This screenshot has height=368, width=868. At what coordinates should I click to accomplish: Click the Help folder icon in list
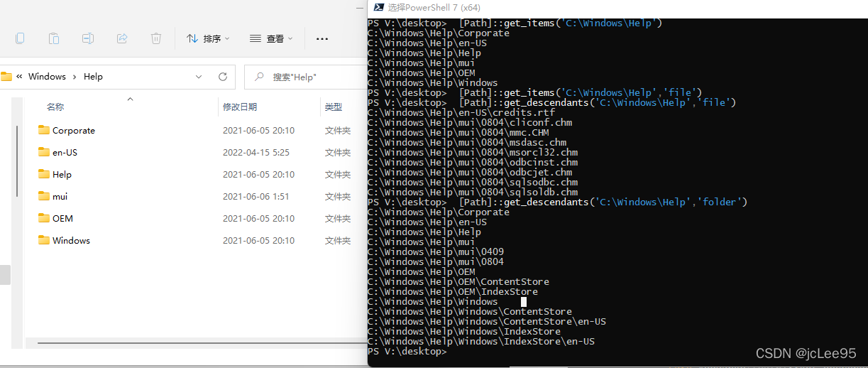click(x=44, y=174)
